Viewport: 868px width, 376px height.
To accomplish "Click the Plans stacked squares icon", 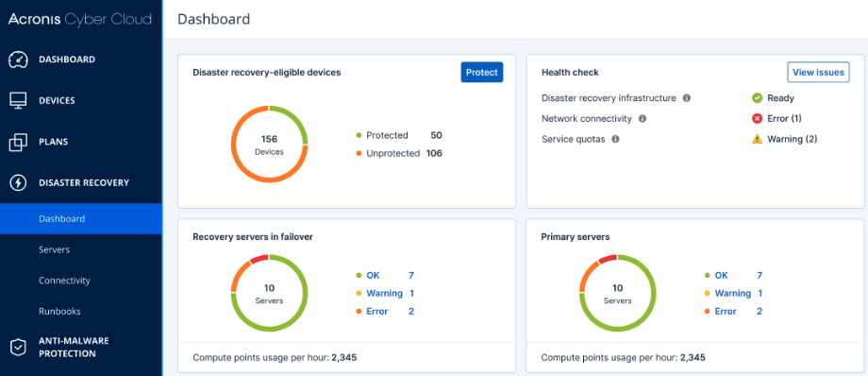I will click(x=18, y=142).
